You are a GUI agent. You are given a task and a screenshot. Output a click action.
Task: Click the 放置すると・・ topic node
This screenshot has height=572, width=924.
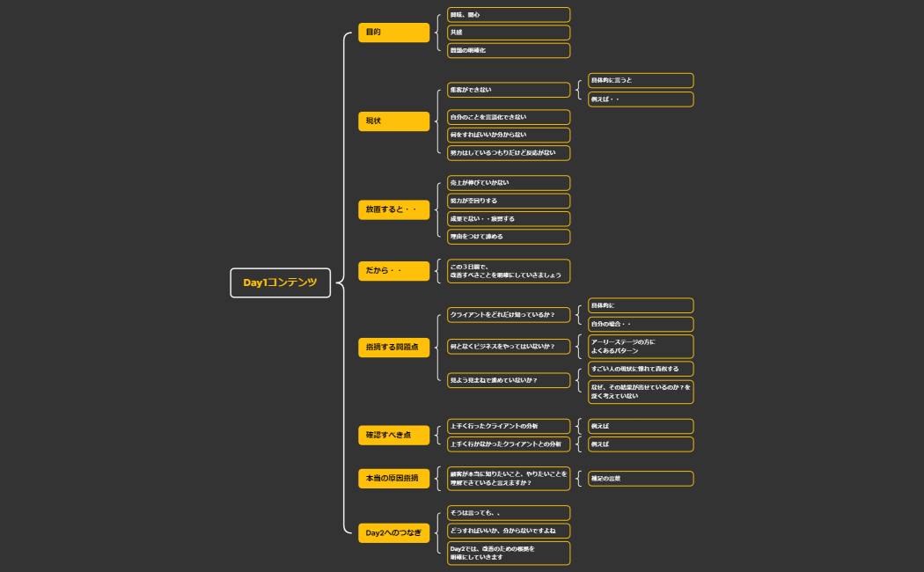(x=393, y=209)
